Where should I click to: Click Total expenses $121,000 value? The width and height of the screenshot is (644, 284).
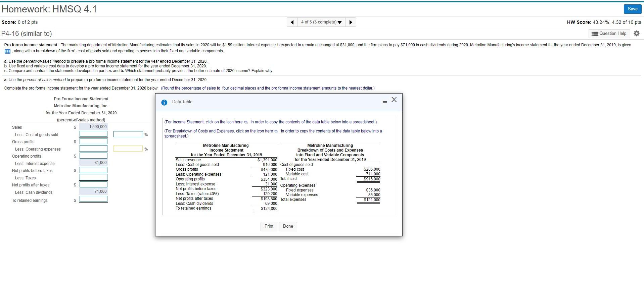pos(372,200)
